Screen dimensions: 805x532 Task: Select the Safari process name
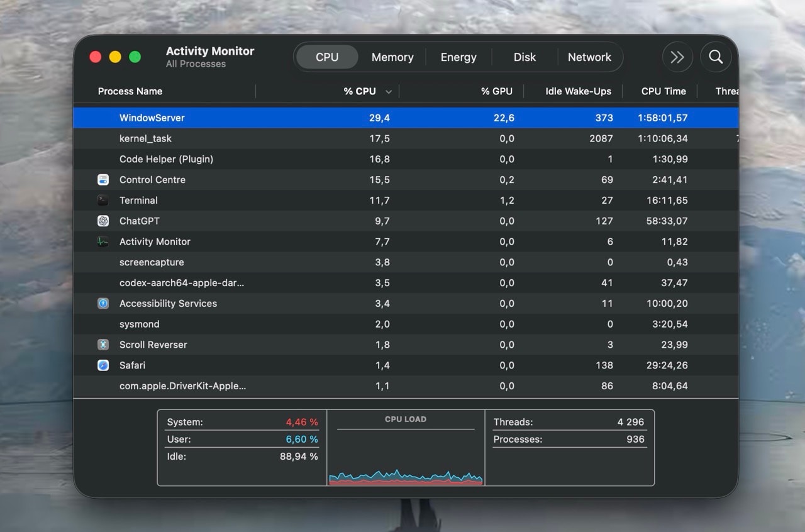[132, 365]
